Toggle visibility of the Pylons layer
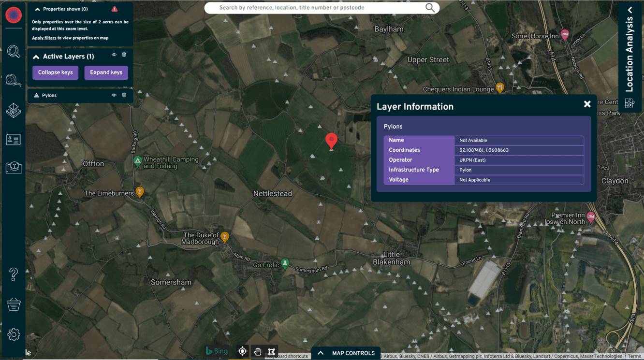Viewport: 644px width, 360px height. tap(114, 95)
